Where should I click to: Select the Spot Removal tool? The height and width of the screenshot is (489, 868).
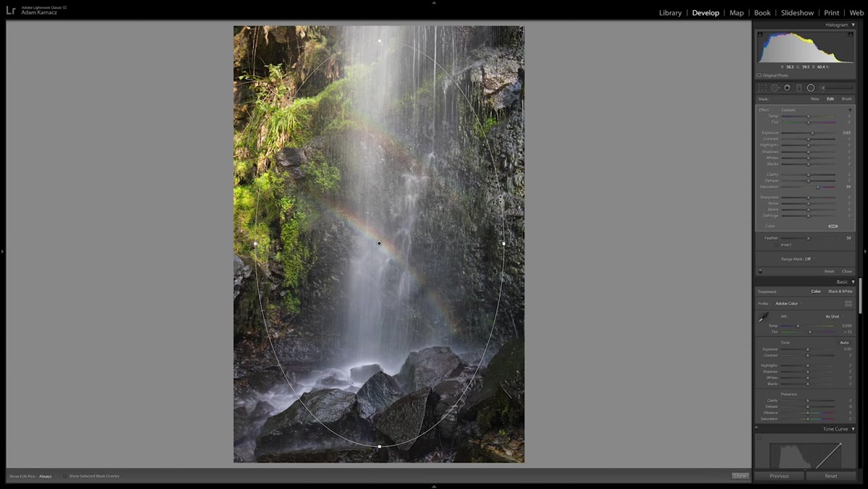click(x=775, y=88)
